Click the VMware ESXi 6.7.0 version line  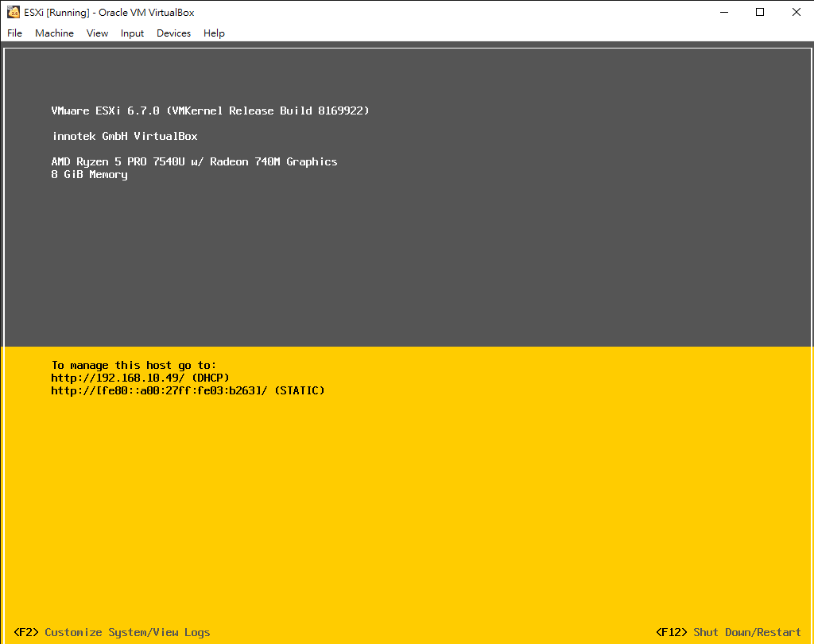[210, 111]
